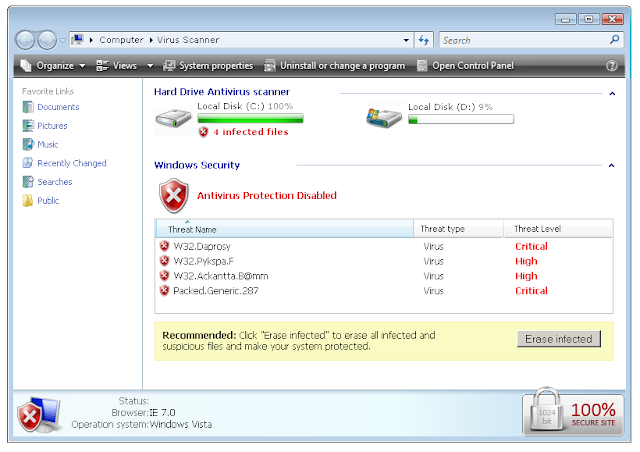Image resolution: width=640 pixels, height=452 pixels.
Task: Click the Pictures icon in sidebar
Action: [x=28, y=126]
